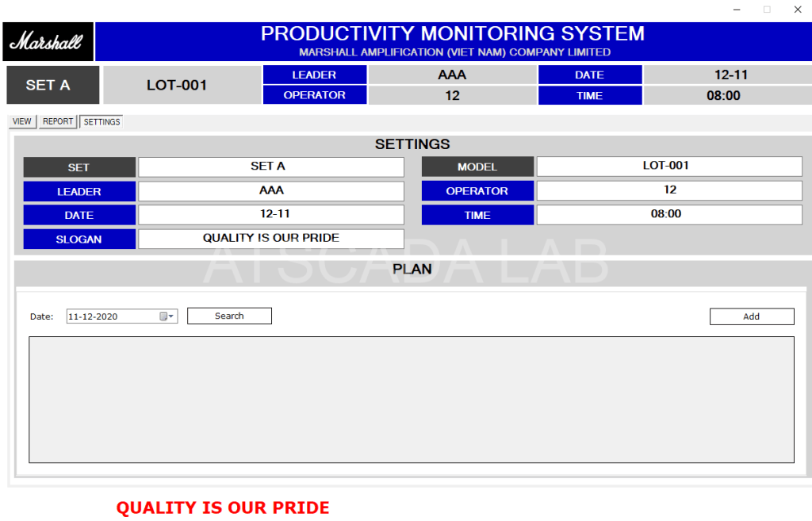Click the blue OPERATOR label in settings
Screen dimensions: 812x521
(x=477, y=190)
